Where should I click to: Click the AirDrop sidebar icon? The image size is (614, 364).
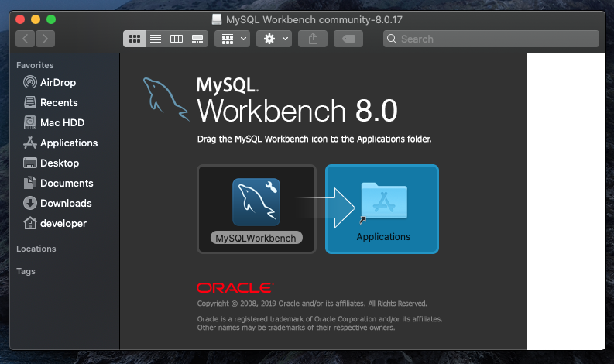click(30, 82)
